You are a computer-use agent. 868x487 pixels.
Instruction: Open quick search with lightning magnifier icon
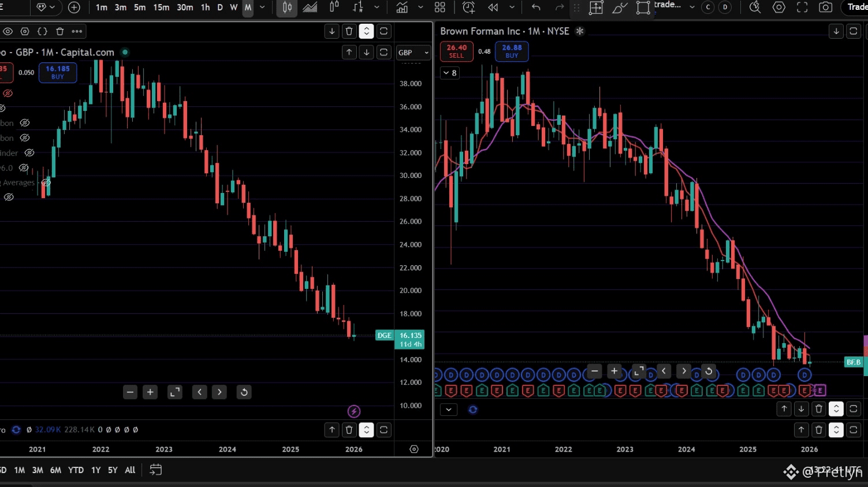755,8
